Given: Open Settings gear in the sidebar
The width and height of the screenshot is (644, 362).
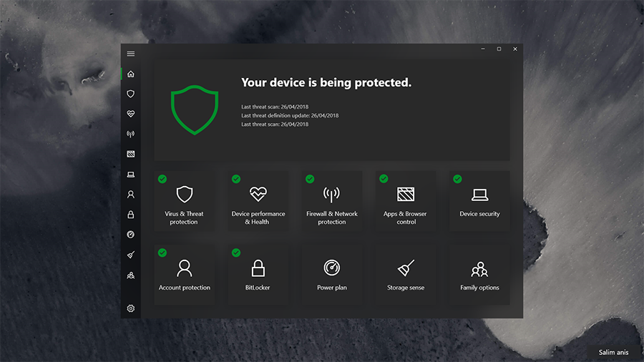Looking at the screenshot, I should pyautogui.click(x=131, y=308).
